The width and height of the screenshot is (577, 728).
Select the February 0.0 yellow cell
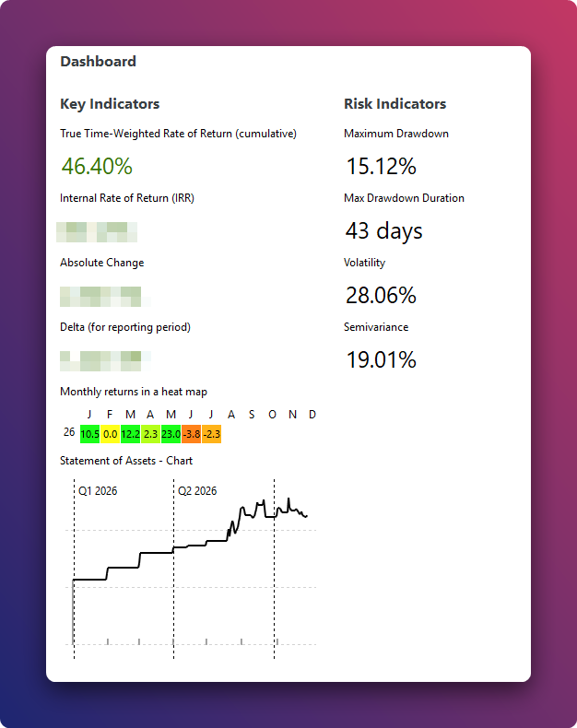[x=110, y=434]
